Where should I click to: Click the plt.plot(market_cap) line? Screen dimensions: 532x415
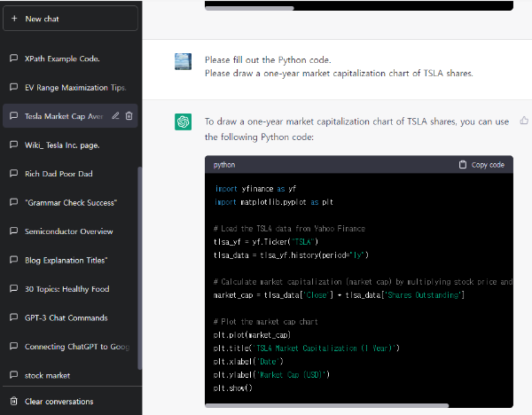252,335
